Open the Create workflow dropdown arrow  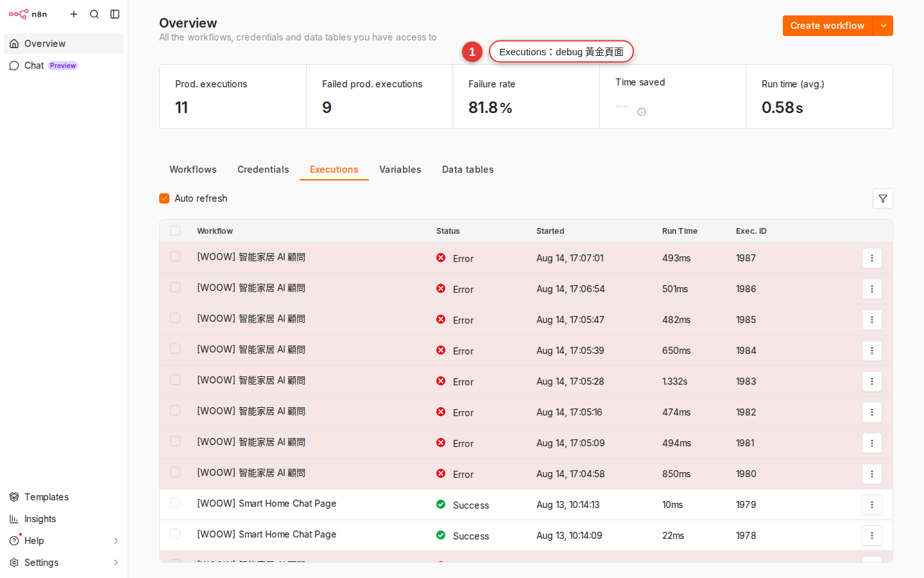[884, 26]
